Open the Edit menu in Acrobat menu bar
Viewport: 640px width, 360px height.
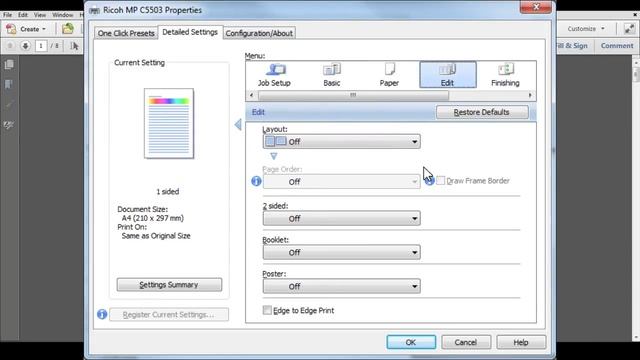click(x=23, y=15)
